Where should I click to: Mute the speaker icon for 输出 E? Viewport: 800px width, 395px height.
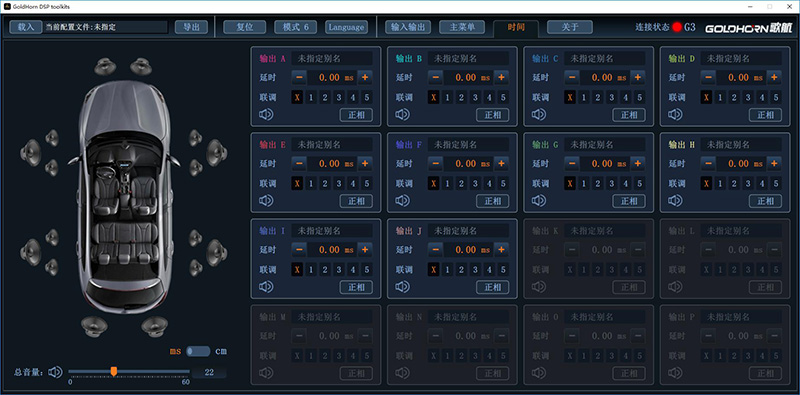[266, 201]
